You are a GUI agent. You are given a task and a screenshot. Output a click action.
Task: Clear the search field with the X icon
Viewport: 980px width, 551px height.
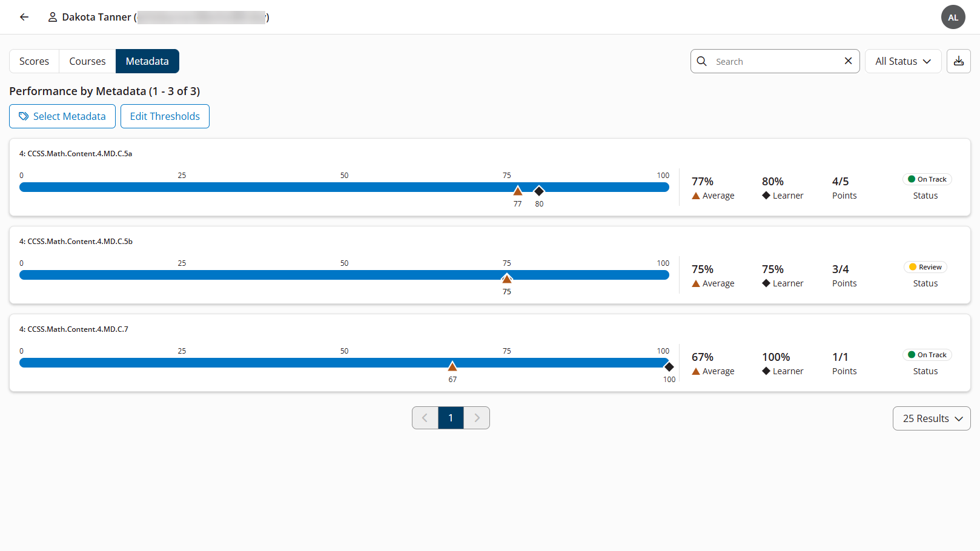click(848, 61)
